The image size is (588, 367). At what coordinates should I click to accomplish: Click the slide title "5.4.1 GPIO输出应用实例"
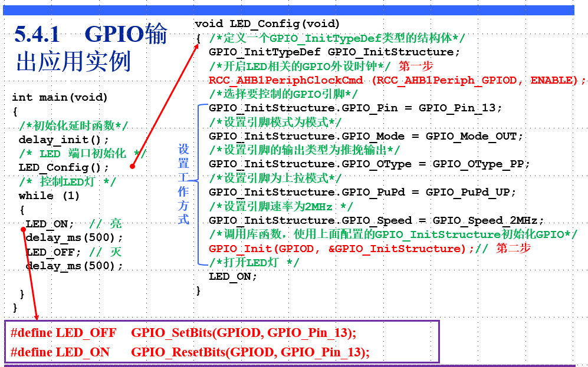pos(91,48)
